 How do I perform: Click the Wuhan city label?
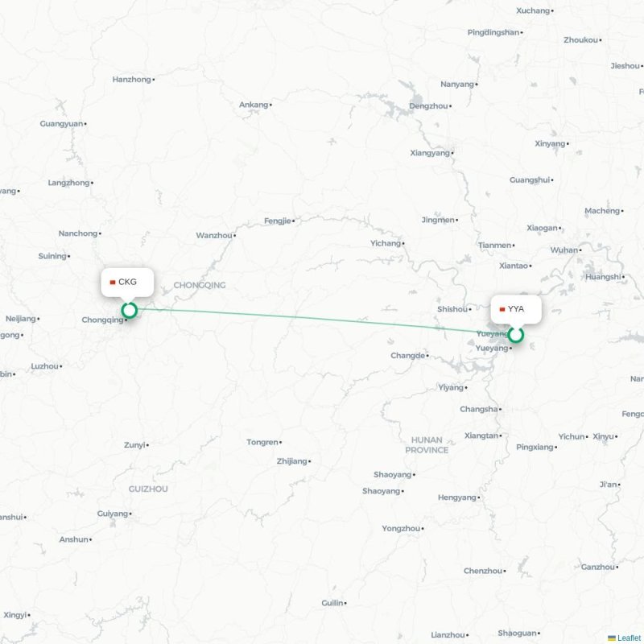[564, 250]
